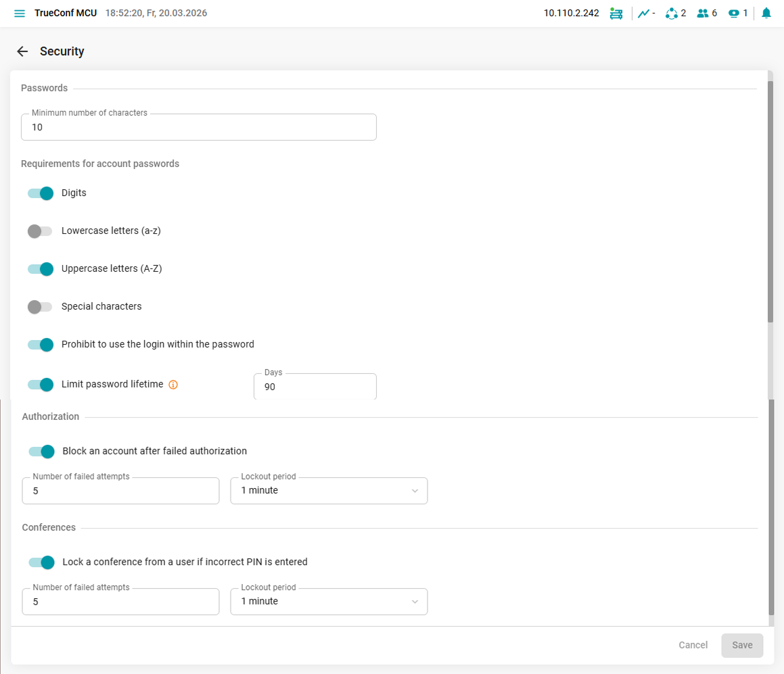Image resolution: width=784 pixels, height=674 pixels.
Task: Open the notifications bell
Action: (x=766, y=14)
